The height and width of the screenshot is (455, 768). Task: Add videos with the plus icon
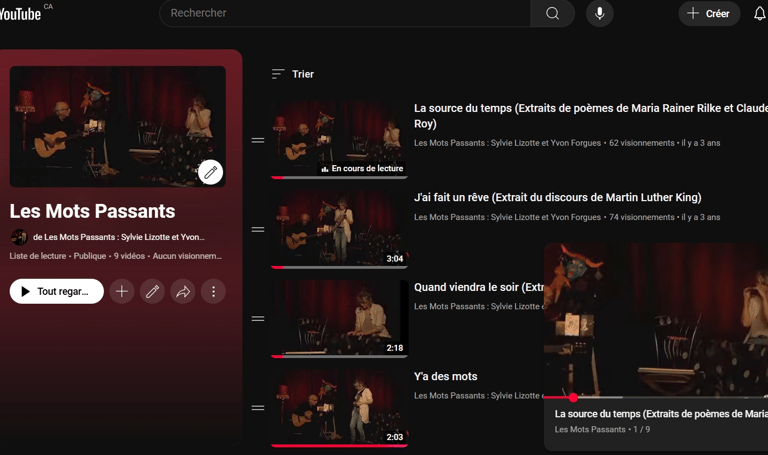coord(122,291)
